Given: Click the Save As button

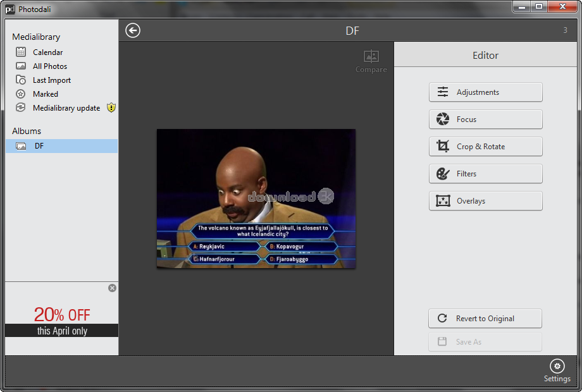Looking at the screenshot, I should point(485,341).
